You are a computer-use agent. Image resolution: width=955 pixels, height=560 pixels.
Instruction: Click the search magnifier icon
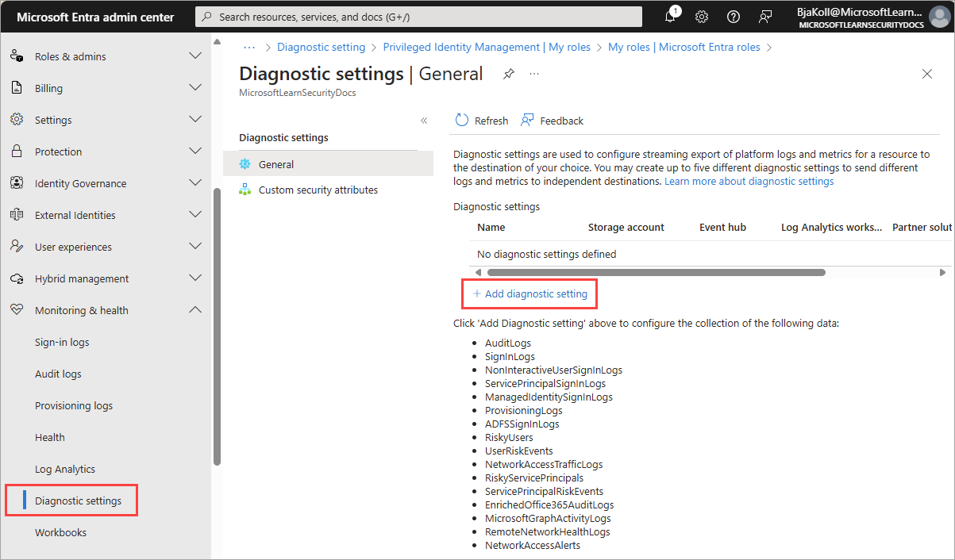click(x=208, y=17)
